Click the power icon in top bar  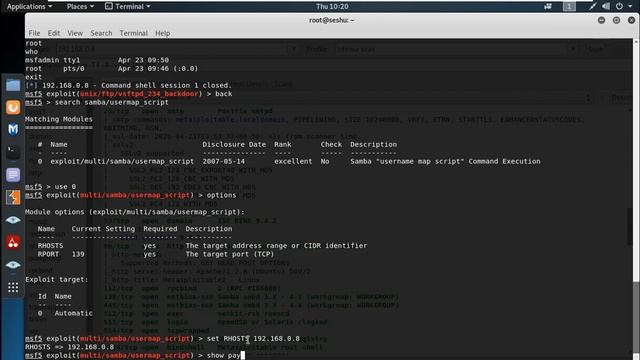[x=619, y=6]
